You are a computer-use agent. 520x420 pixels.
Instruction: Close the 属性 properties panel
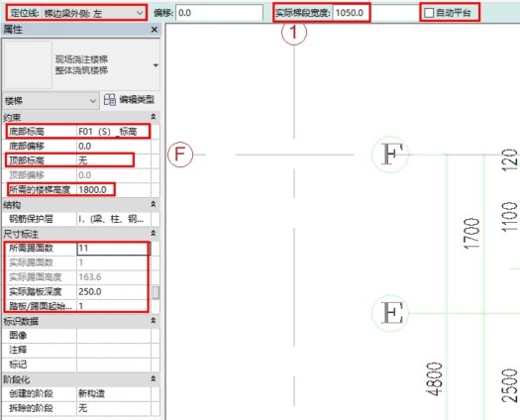(x=155, y=30)
